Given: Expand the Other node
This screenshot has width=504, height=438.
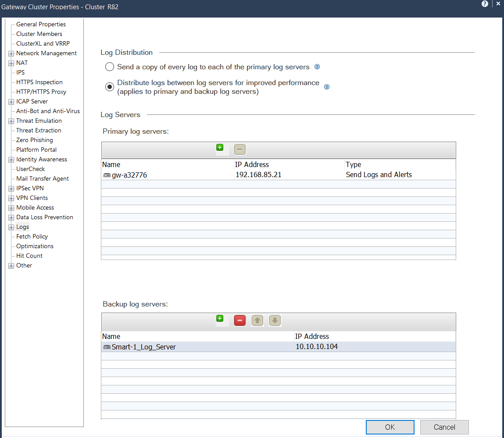Looking at the screenshot, I should coord(11,265).
